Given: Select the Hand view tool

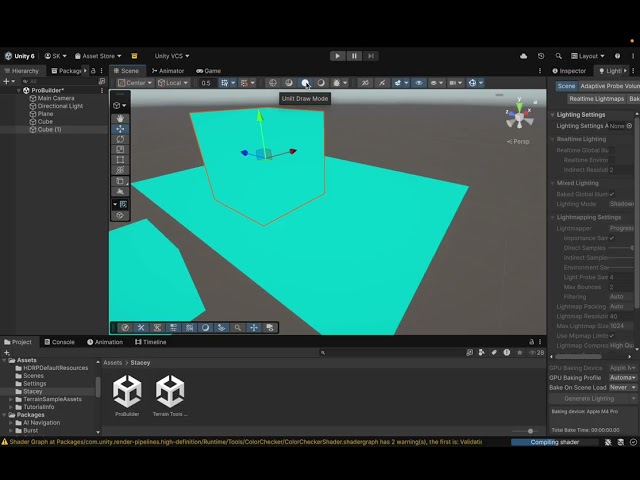Looking at the screenshot, I should click(120, 118).
